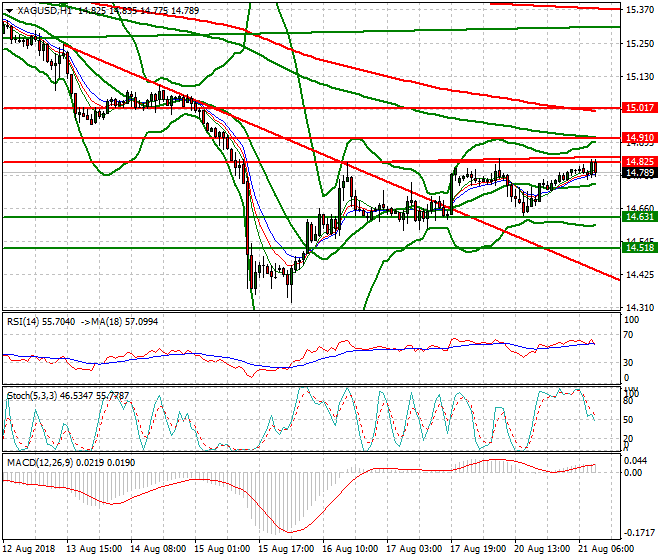This screenshot has width=660, height=560.
Task: Click the MACD scale value -0.1717
Action: [x=639, y=533]
